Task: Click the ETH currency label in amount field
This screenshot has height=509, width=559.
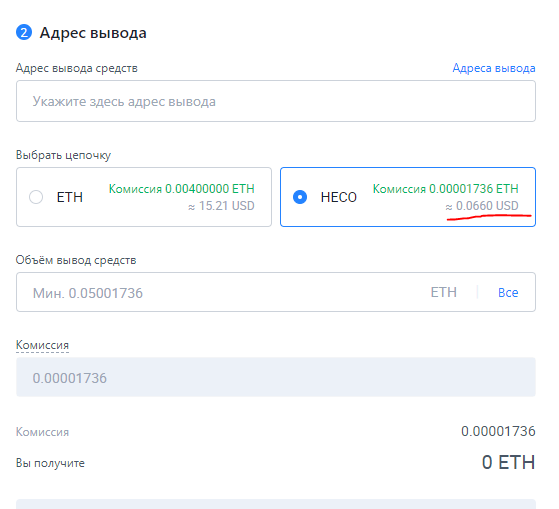Action: [x=443, y=292]
